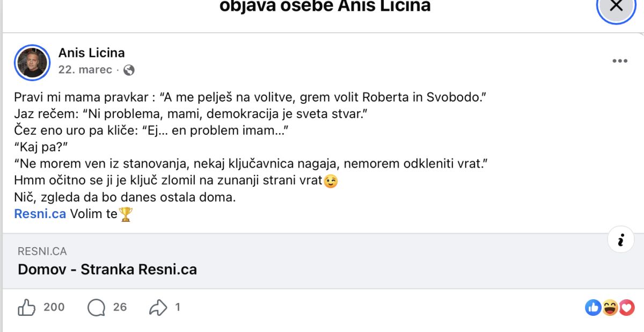Like the post with thumbs-up icon
This screenshot has width=644, height=332.
point(27,308)
